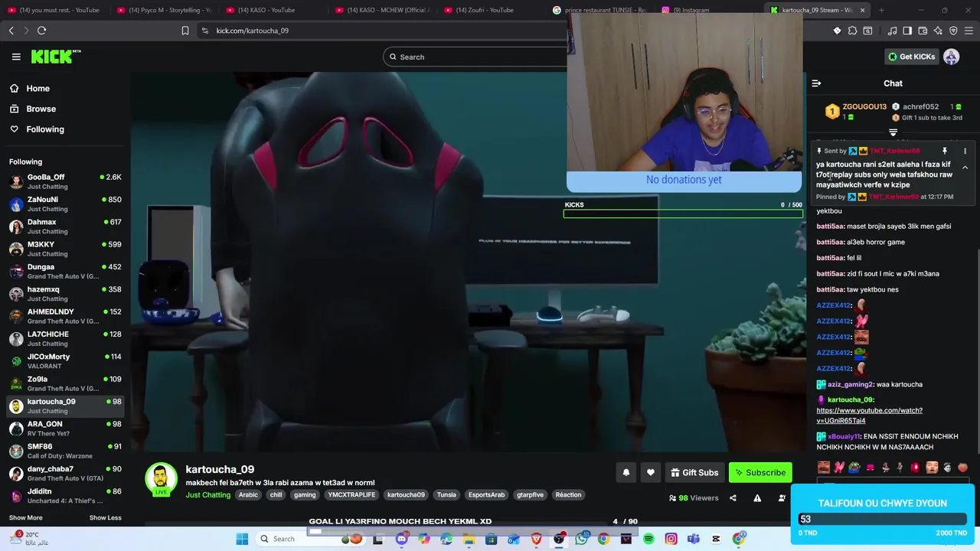Screen dimensions: 980x551
Task: Open the pinned message three-dot menu
Action: (x=965, y=151)
